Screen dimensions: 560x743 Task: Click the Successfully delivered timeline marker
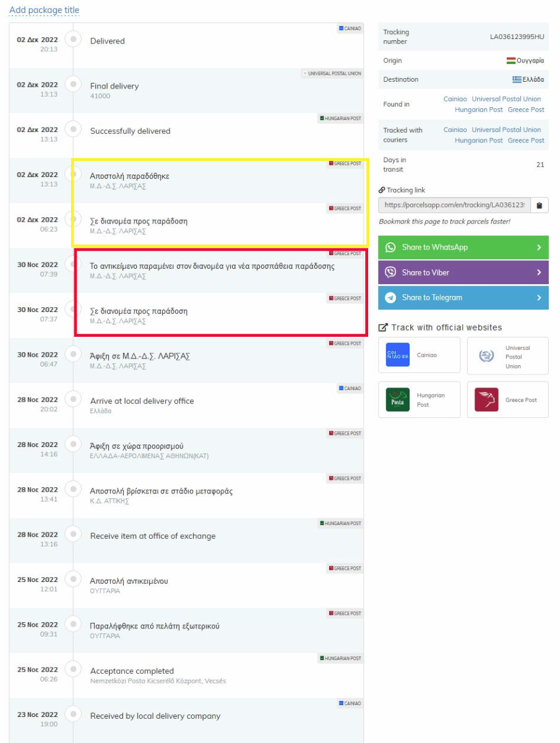[73, 129]
